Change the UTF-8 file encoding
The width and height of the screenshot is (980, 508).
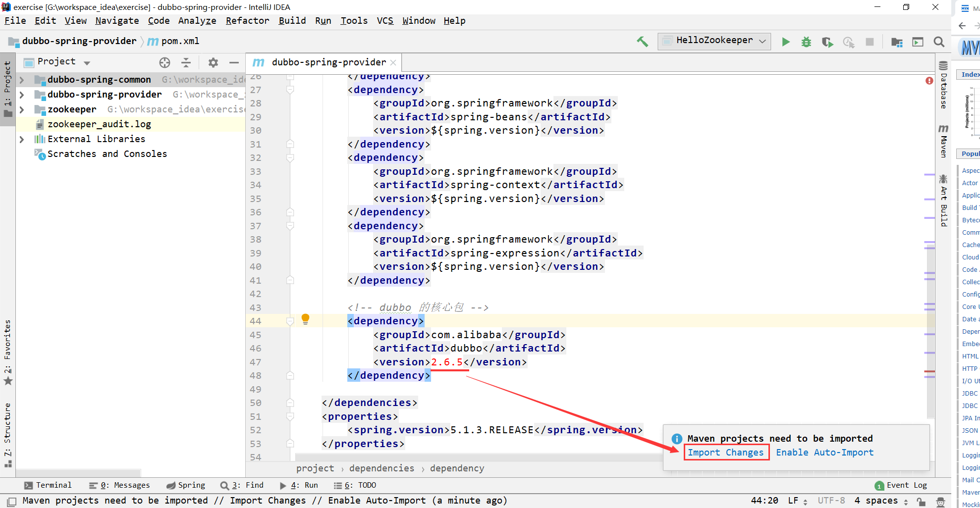(x=831, y=501)
